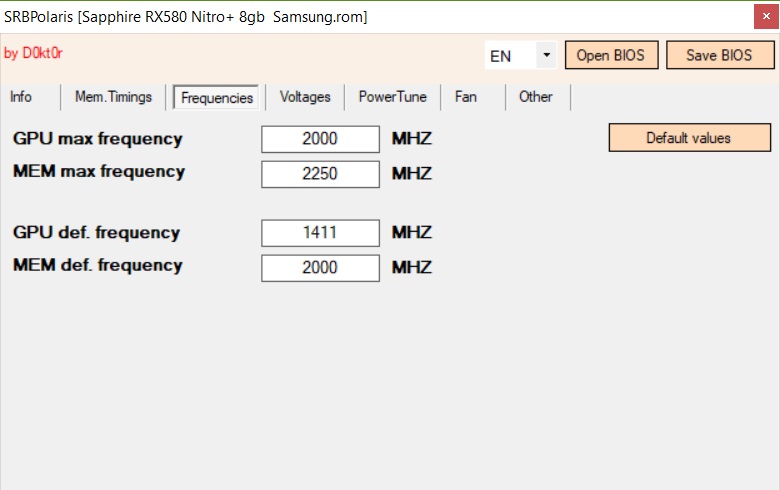Click the Open BIOS button
The image size is (780, 490).
(611, 55)
